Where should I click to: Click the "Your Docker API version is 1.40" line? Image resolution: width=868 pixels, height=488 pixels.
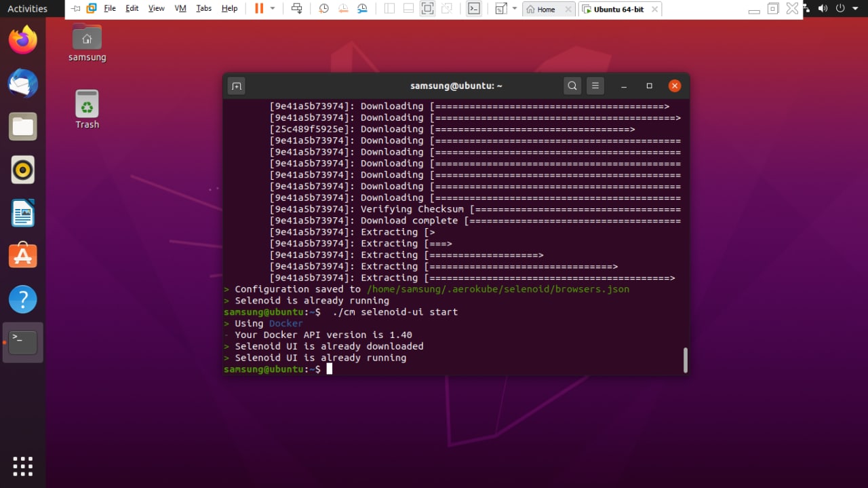[x=323, y=335]
